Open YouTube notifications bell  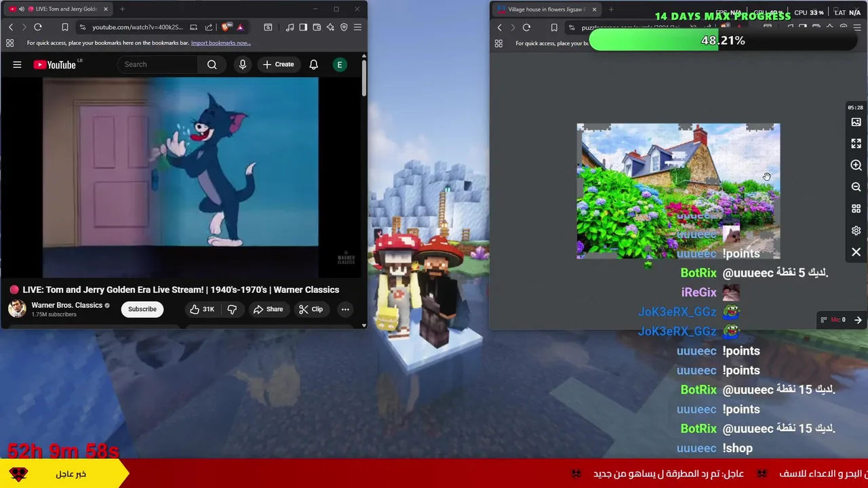coord(314,64)
